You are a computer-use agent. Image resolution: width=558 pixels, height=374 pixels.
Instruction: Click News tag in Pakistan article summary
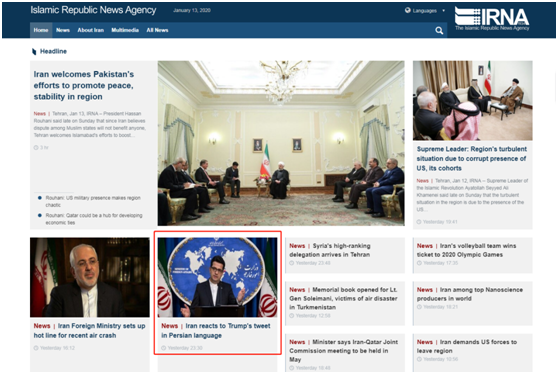(40, 114)
